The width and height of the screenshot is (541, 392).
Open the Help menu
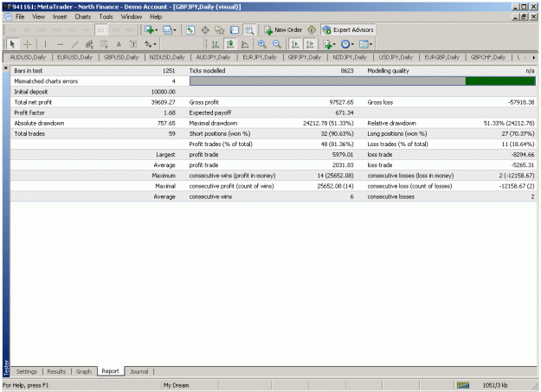click(156, 16)
